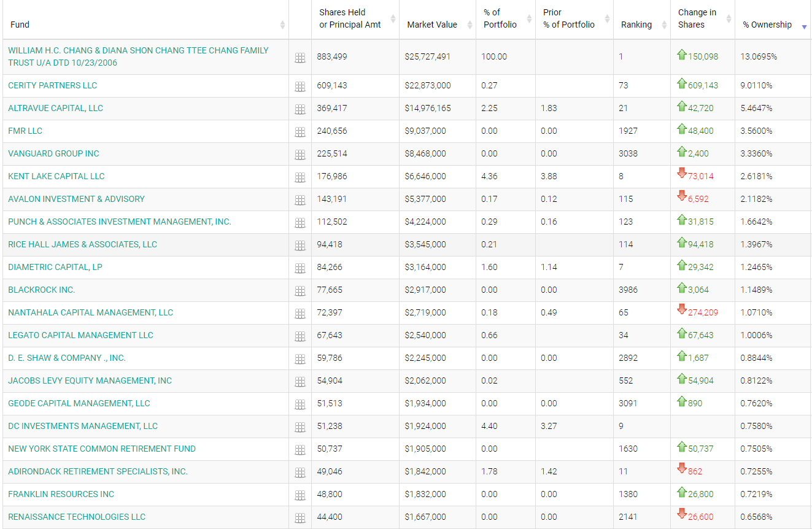Sort table by Fund column
The image size is (812, 529).
[x=145, y=20]
